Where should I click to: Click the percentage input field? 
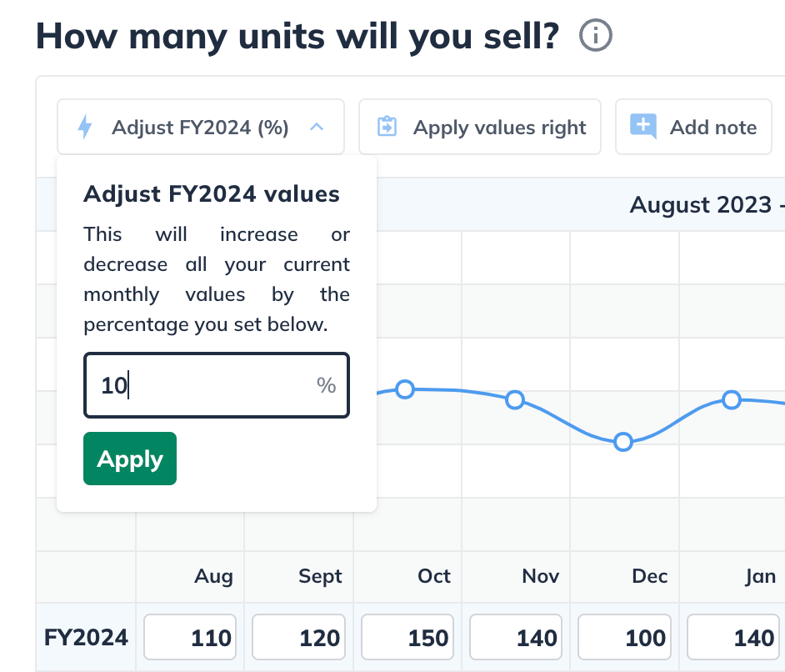coord(217,385)
